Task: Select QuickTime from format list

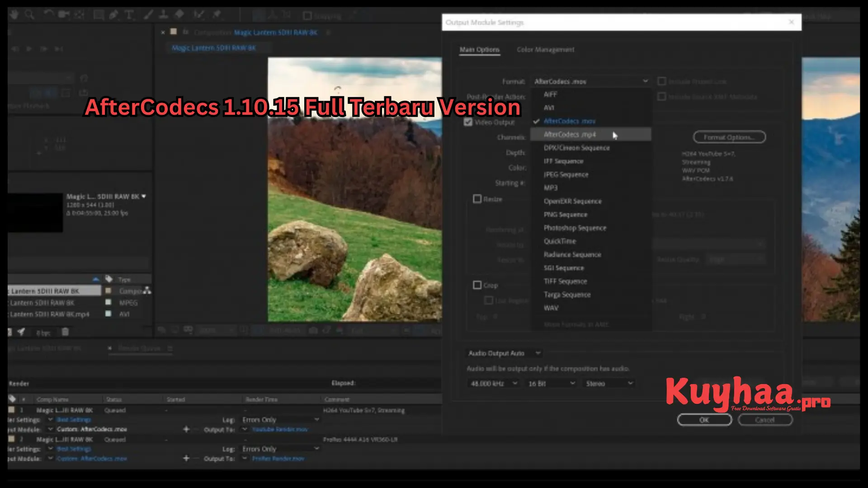Action: point(559,241)
